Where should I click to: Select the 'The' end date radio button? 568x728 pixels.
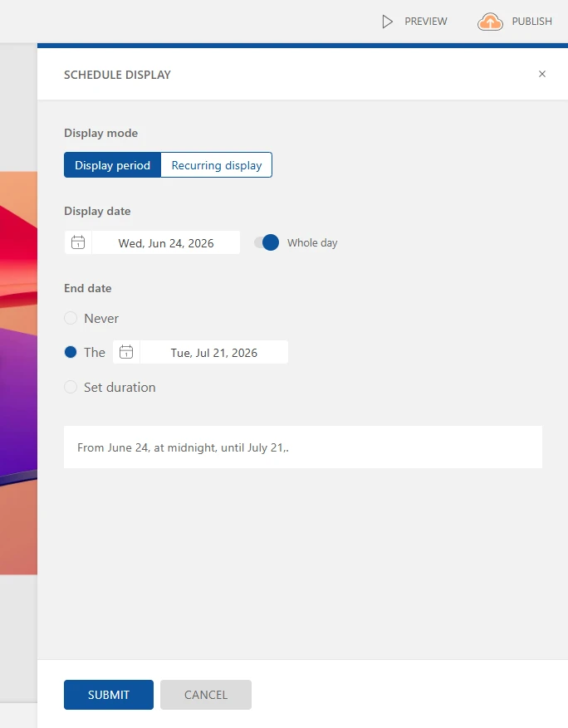[x=71, y=352]
